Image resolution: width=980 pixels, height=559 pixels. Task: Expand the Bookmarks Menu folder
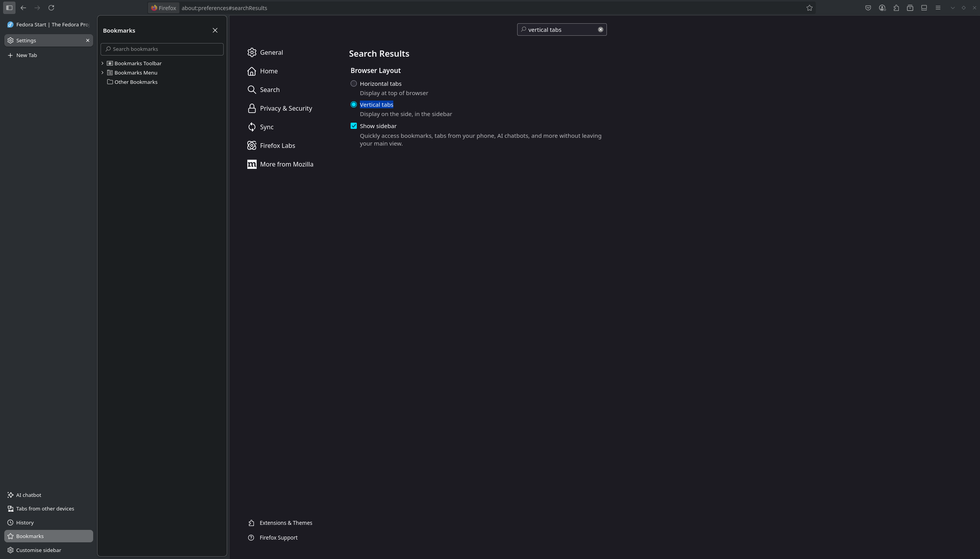(x=103, y=73)
